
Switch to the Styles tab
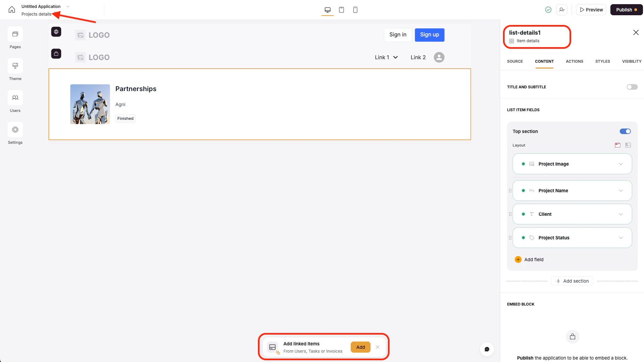(602, 61)
